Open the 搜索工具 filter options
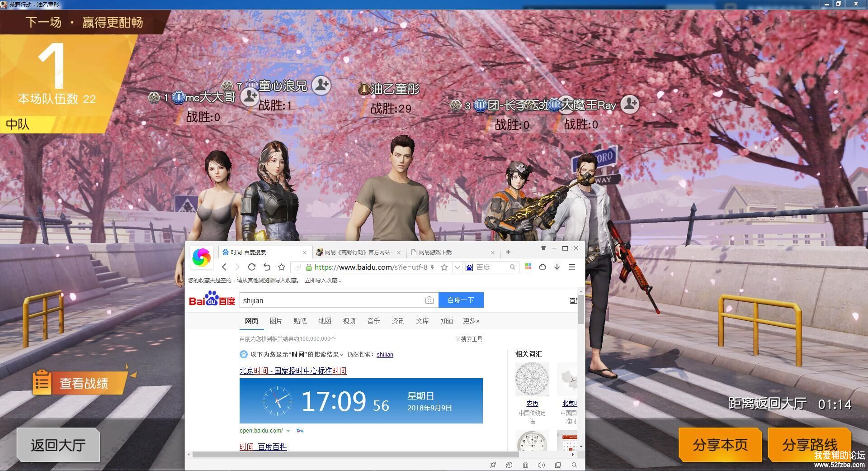This screenshot has height=471, width=868. pos(469,339)
